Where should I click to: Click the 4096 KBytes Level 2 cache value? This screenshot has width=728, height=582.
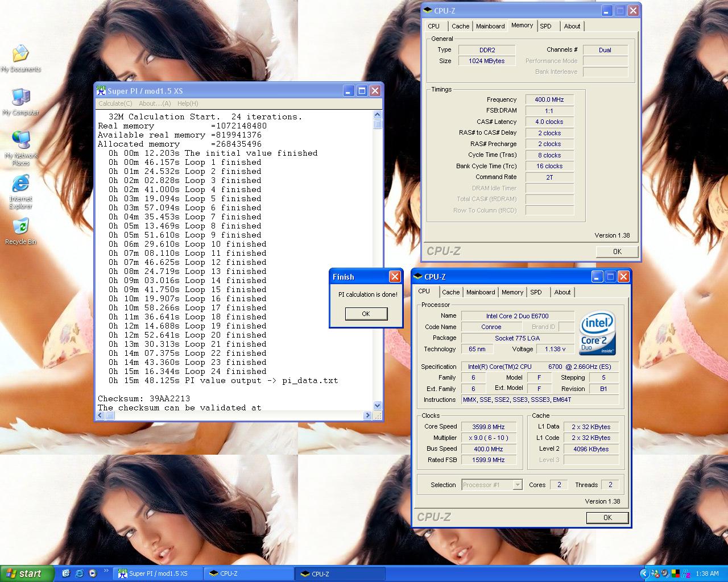591,449
